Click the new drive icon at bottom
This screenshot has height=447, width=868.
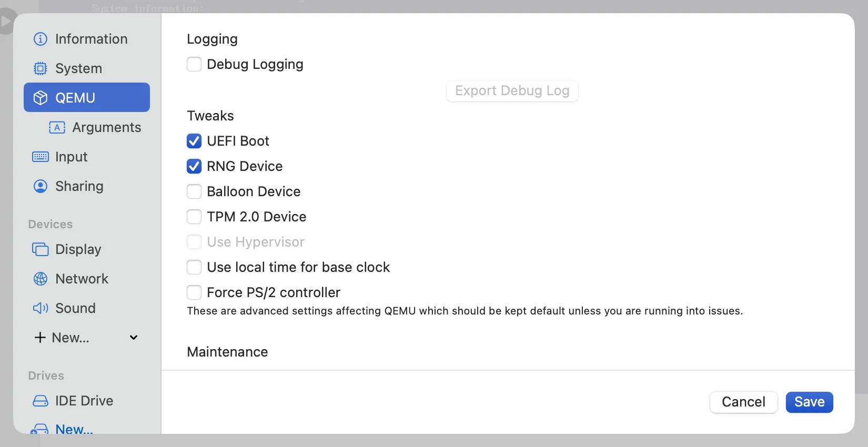click(x=39, y=429)
